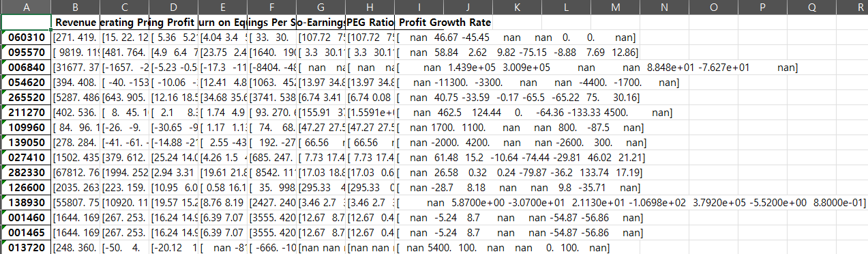
Task: Click column G cell starting [155.91
Action: pyautogui.click(x=320, y=112)
